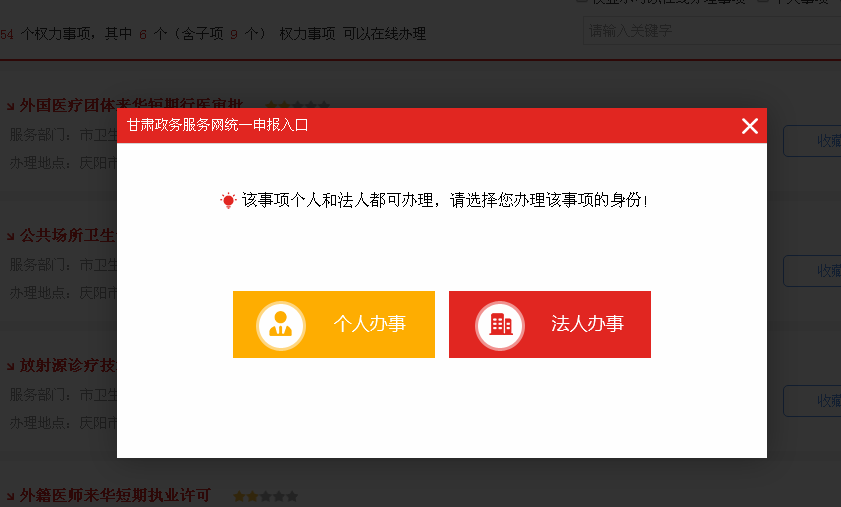This screenshot has width=841, height=507.
Task: Click 收藏 for the 外国医疗团体 item
Action: point(812,141)
